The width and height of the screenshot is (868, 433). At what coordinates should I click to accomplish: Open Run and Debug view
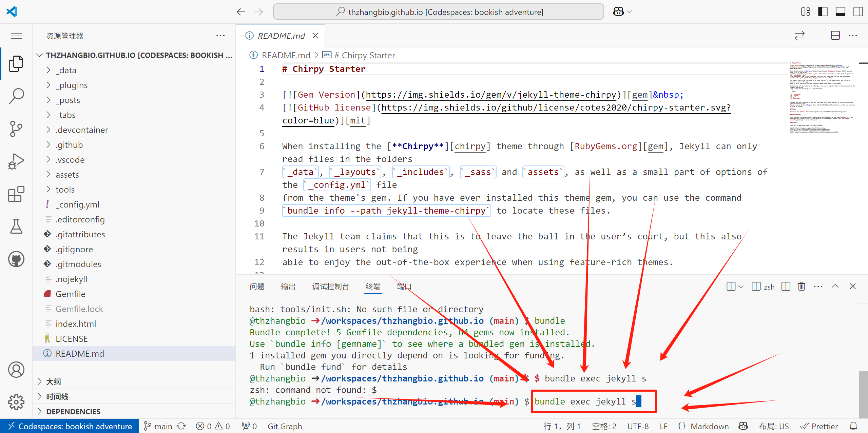click(x=16, y=161)
